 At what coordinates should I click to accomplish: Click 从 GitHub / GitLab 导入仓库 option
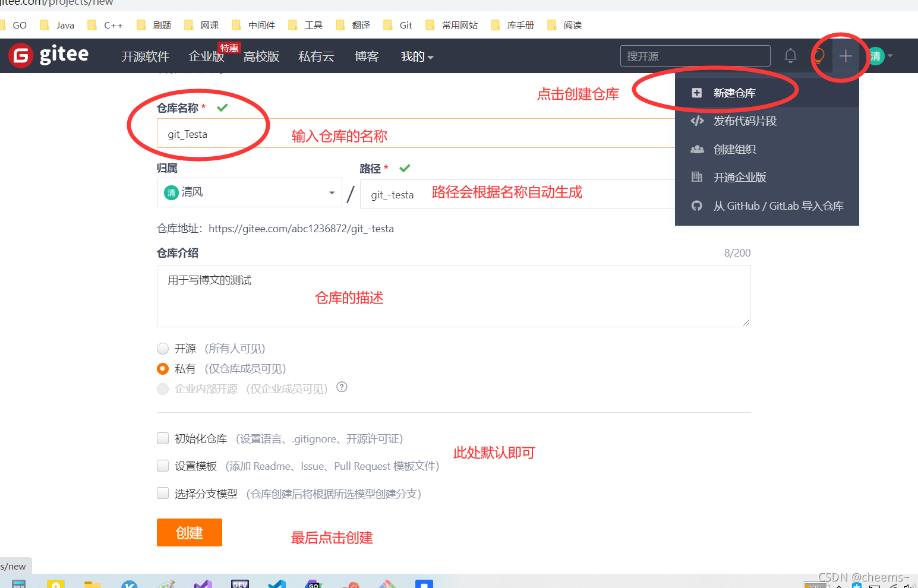[778, 206]
